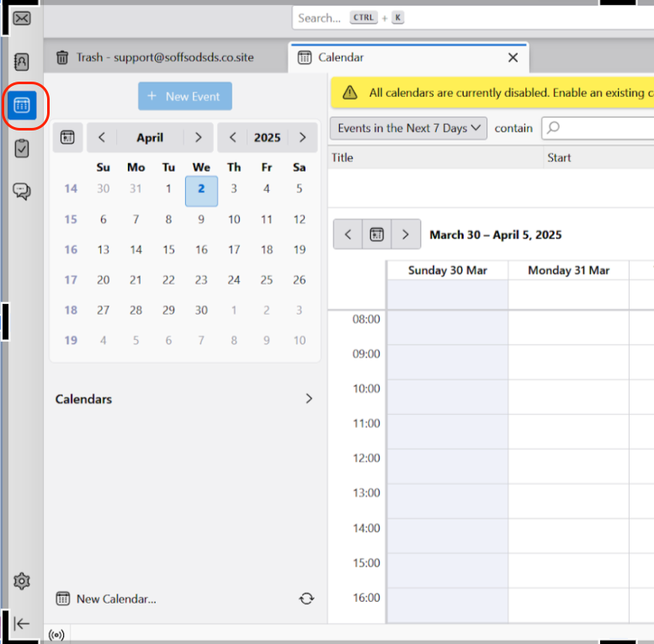Select April 2 in mini calendar

click(x=201, y=190)
